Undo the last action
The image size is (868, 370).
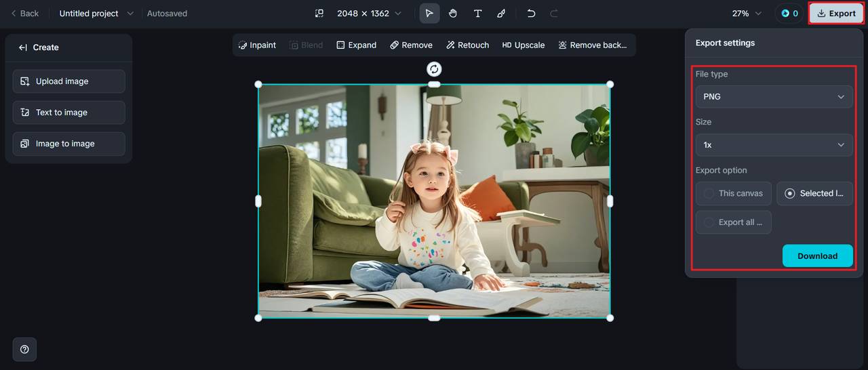531,14
